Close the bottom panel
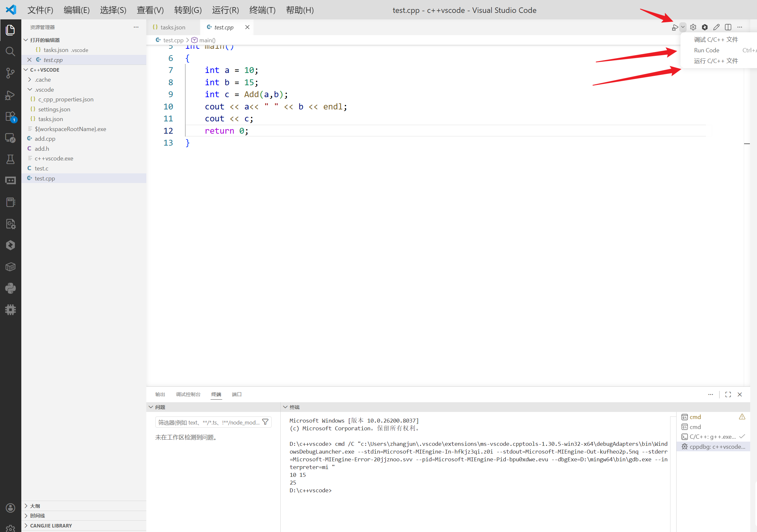This screenshot has width=757, height=532. [x=740, y=394]
